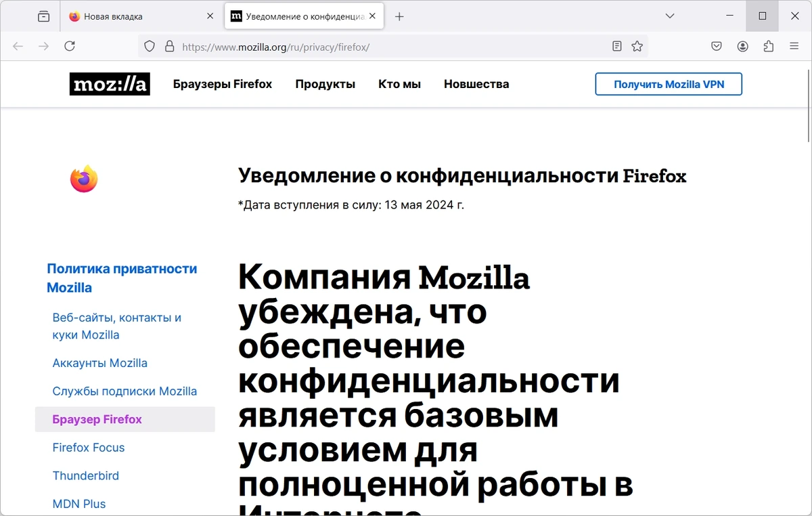Click the Дата вступления в силу date text
The height and width of the screenshot is (516, 812).
pos(351,205)
